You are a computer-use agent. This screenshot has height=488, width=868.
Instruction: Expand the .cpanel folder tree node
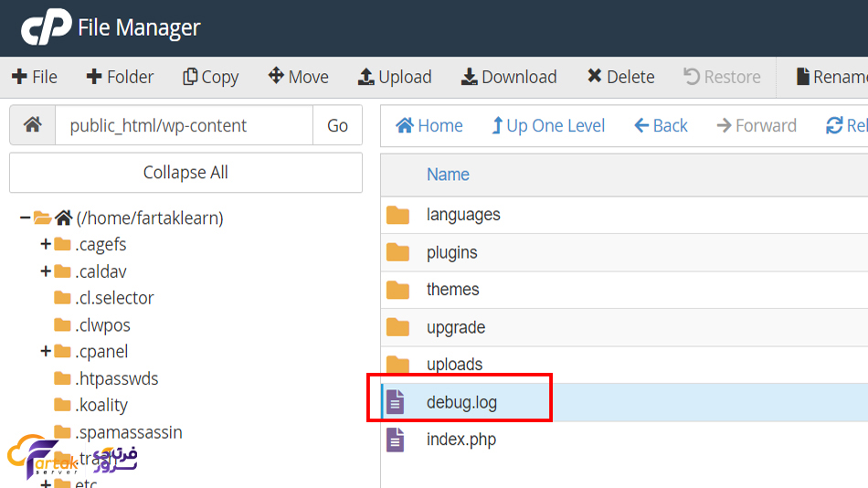tap(45, 352)
